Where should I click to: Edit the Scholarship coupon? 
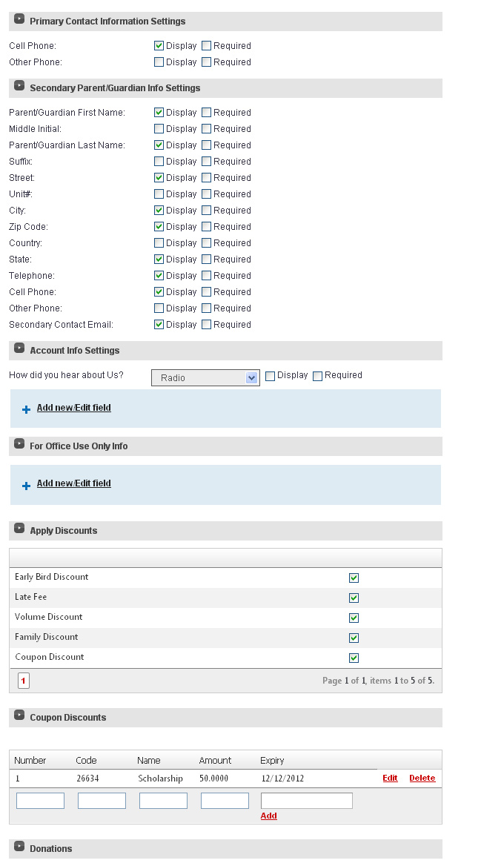(x=391, y=779)
